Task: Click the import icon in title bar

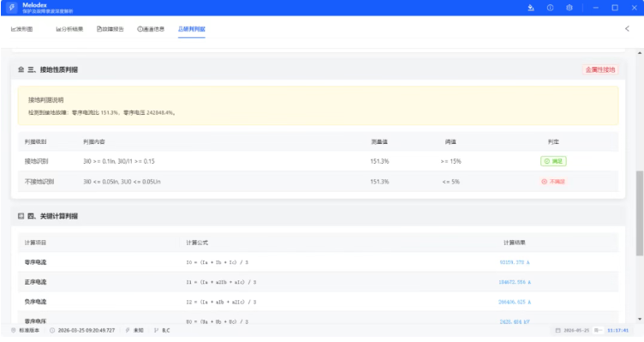Action: pos(531,8)
